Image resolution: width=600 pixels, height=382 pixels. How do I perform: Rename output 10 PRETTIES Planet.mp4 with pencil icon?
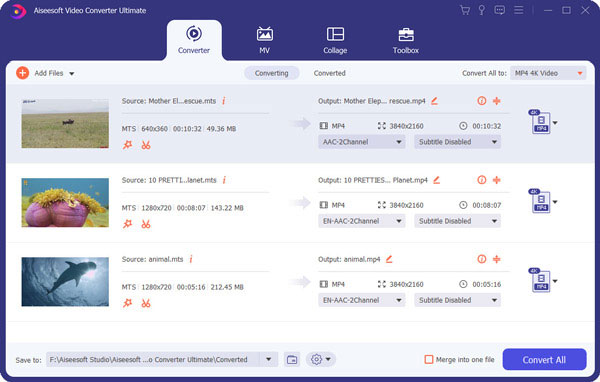(x=436, y=180)
